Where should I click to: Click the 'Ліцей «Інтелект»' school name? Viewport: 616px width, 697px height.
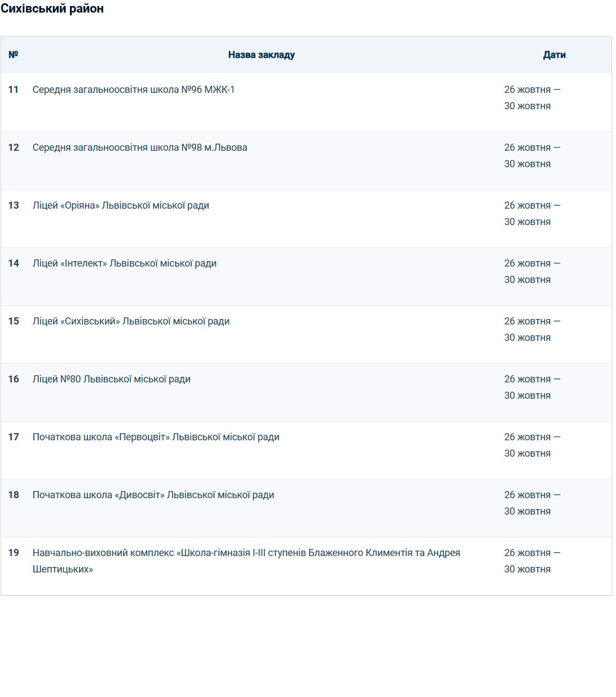click(125, 263)
